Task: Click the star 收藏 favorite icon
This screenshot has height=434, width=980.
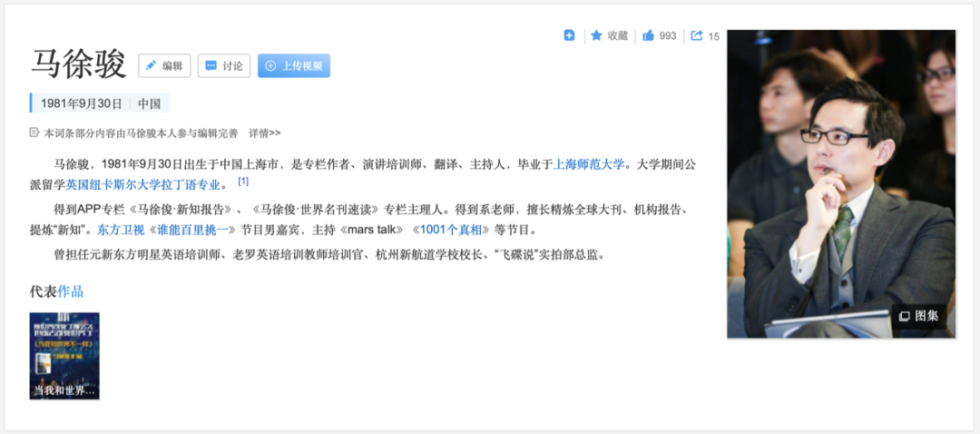Action: point(596,35)
